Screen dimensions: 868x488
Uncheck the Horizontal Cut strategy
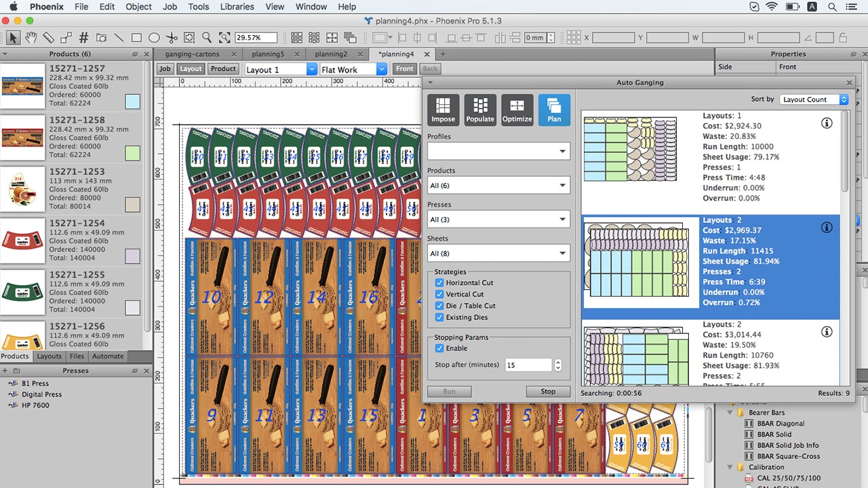tap(439, 283)
